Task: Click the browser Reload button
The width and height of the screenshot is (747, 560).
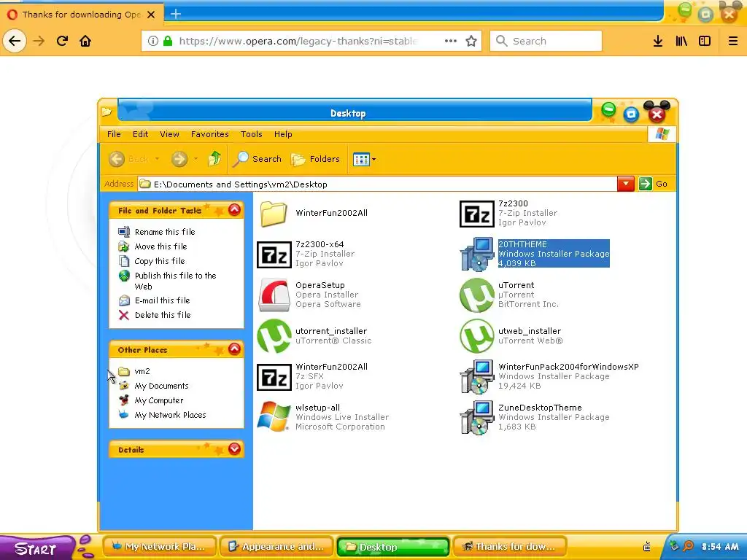Action: (63, 41)
